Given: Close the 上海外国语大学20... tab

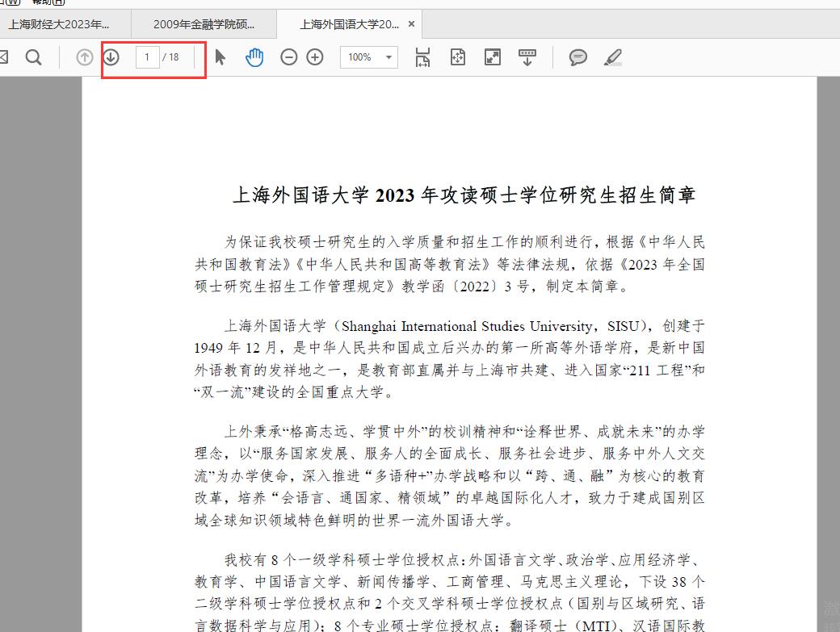Looking at the screenshot, I should 411,24.
